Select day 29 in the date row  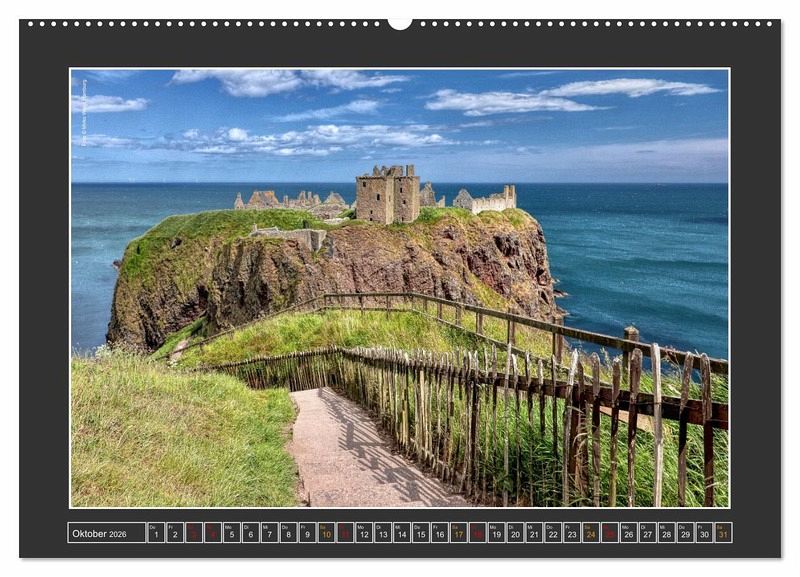pyautogui.click(x=685, y=533)
